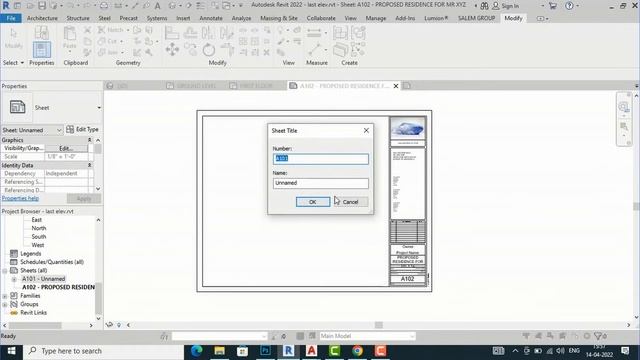Click the Help question mark icon
The height and width of the screenshot is (360, 640).
569,6
